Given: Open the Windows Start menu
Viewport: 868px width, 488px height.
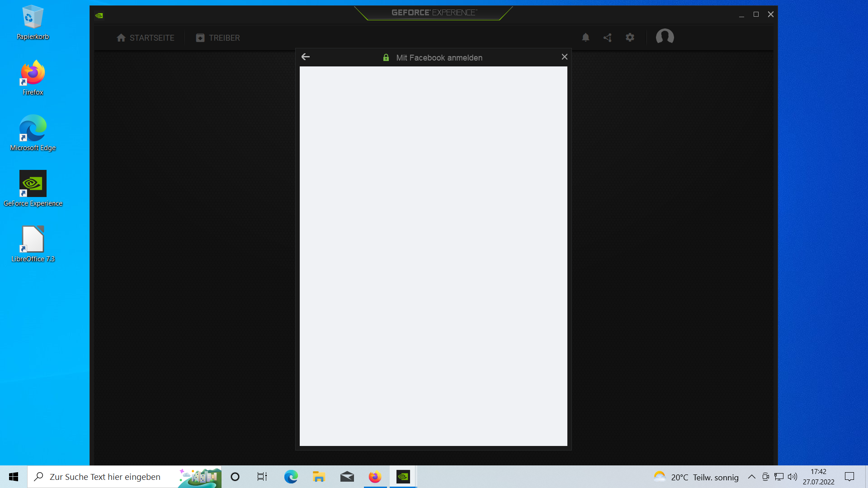Looking at the screenshot, I should coord(14,477).
